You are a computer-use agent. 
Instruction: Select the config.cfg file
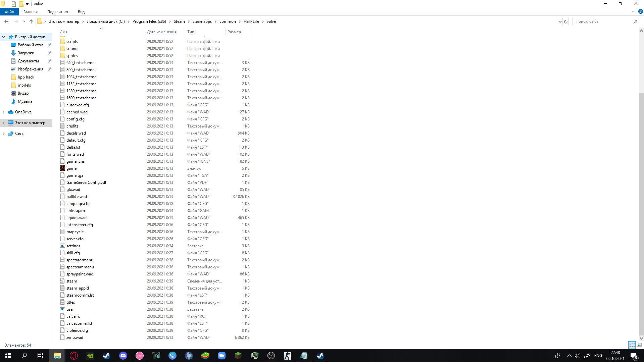[x=76, y=119]
